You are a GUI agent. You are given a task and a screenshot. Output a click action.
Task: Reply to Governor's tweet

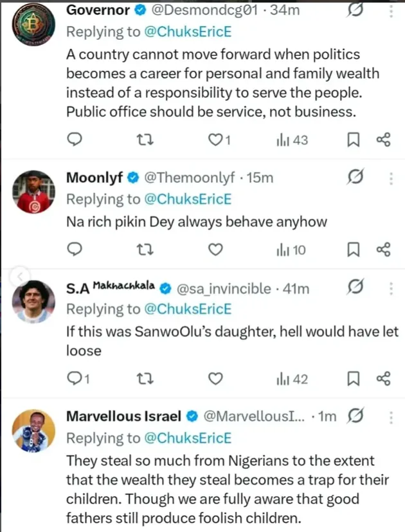pos(75,140)
